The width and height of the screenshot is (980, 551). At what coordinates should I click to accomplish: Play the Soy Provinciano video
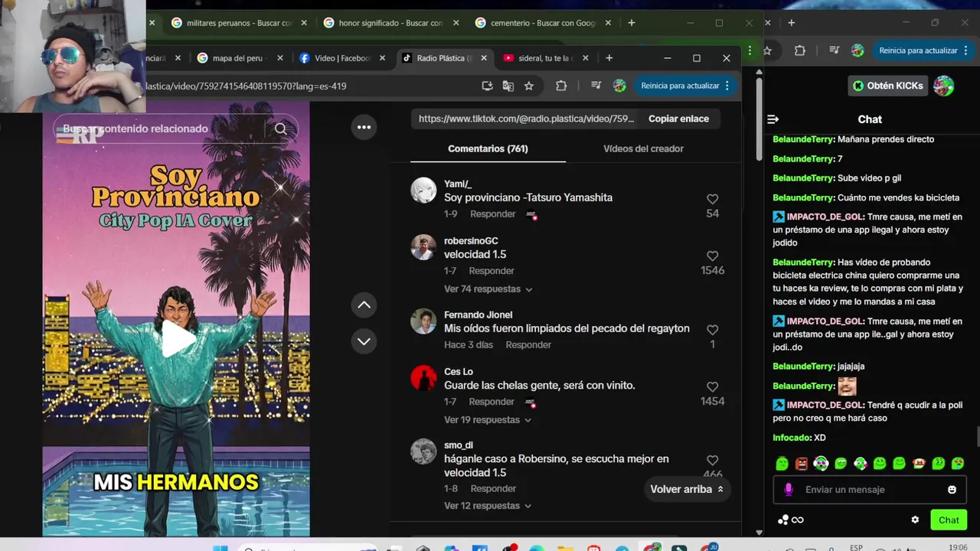(x=177, y=339)
